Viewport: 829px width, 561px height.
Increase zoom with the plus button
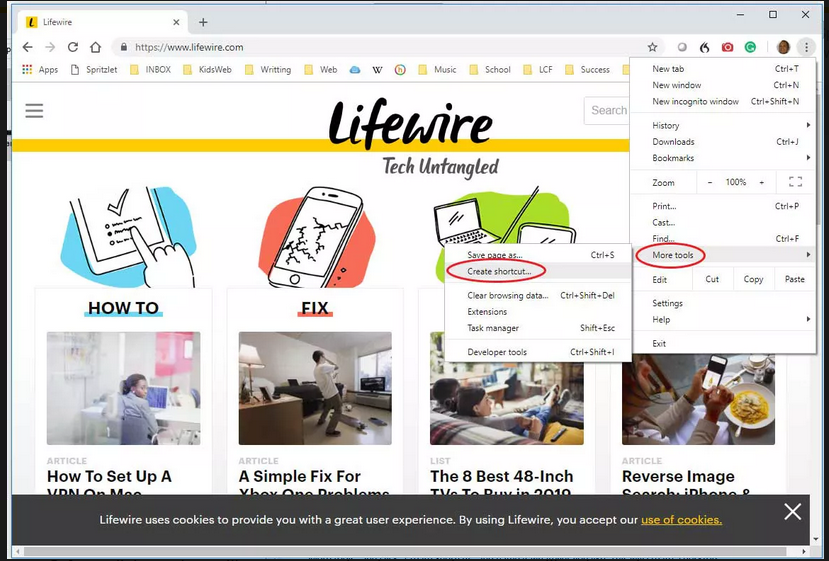coord(762,182)
